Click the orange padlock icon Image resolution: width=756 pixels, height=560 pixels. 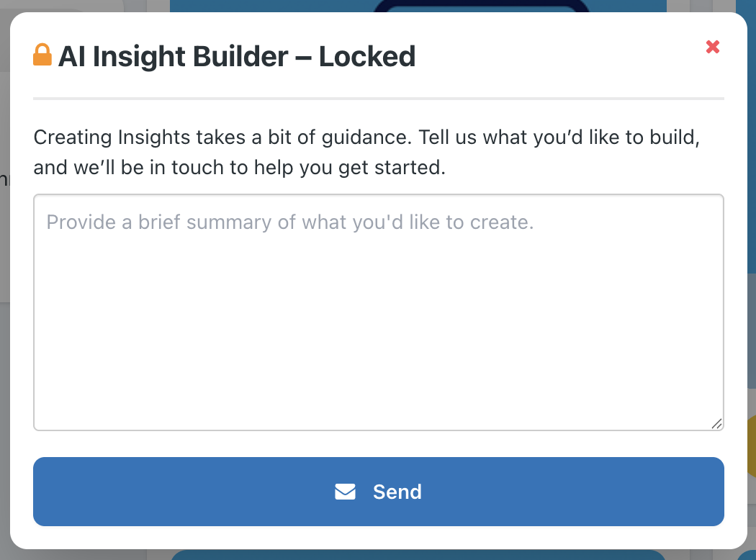42,55
